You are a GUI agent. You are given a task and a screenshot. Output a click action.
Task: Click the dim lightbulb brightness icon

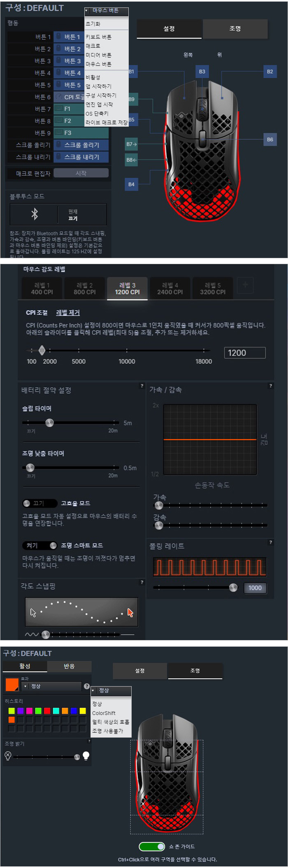(8, 756)
